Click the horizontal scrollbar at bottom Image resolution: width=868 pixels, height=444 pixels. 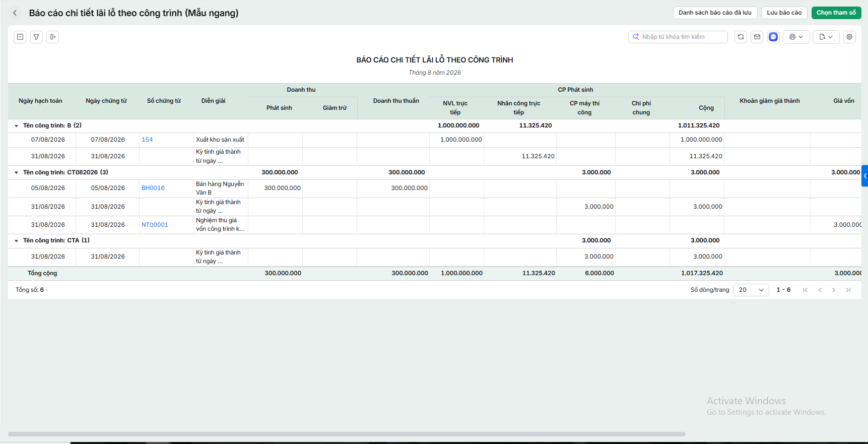[x=347, y=434]
